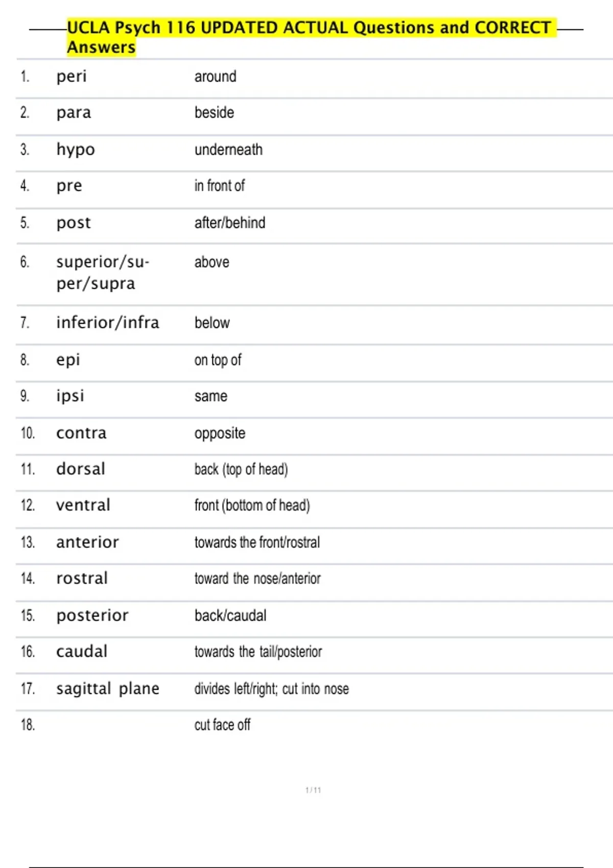Image resolution: width=613 pixels, height=868 pixels.
Task: Click the definition 'cut face off'
Action: pos(222,725)
